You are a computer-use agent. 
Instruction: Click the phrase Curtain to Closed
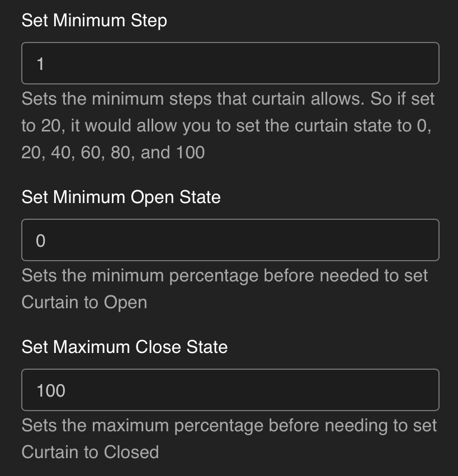pos(89,452)
